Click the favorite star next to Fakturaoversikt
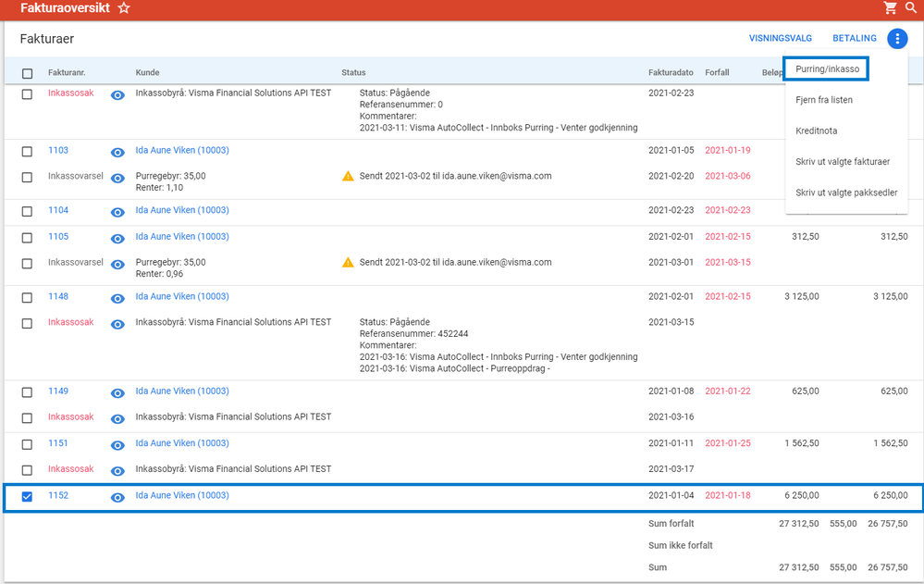 click(x=124, y=8)
